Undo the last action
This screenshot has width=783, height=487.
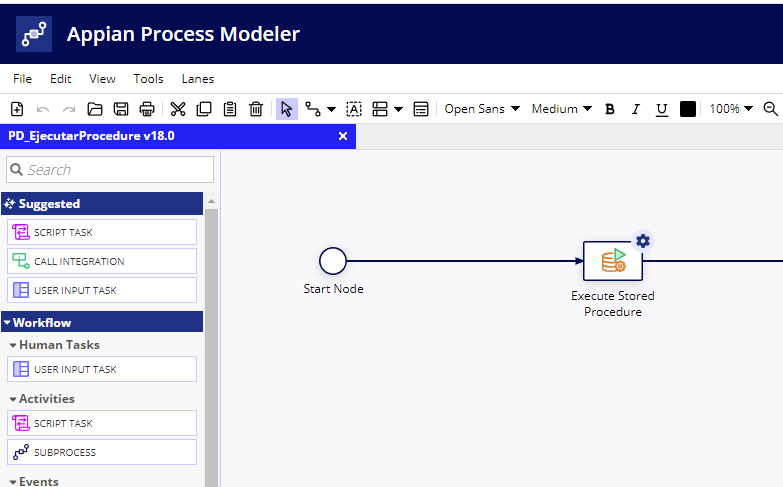[x=43, y=109]
